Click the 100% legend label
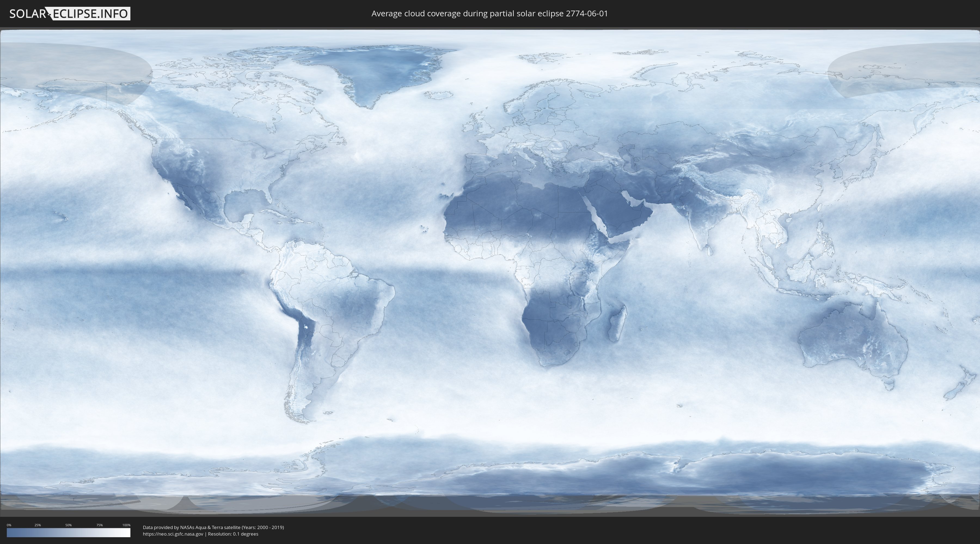The image size is (980, 544). point(126,525)
